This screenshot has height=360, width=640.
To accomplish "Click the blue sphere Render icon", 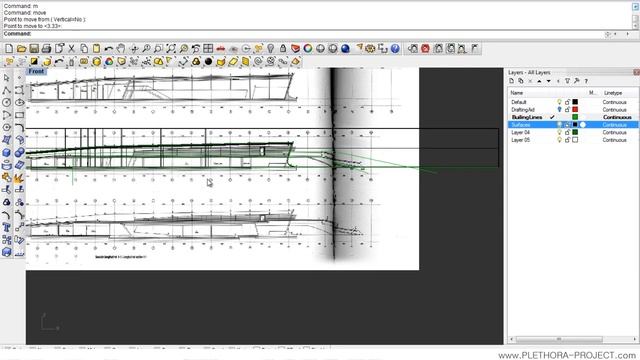I will [345, 49].
